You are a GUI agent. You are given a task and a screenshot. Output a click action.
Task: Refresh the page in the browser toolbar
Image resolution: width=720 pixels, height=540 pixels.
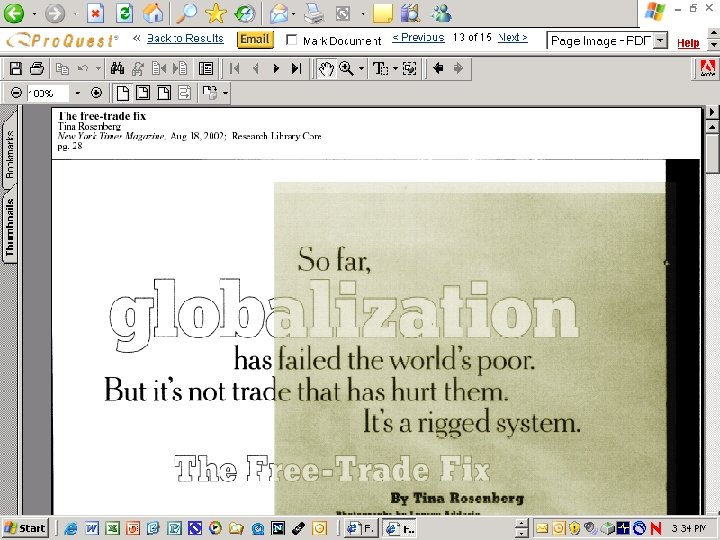(124, 13)
